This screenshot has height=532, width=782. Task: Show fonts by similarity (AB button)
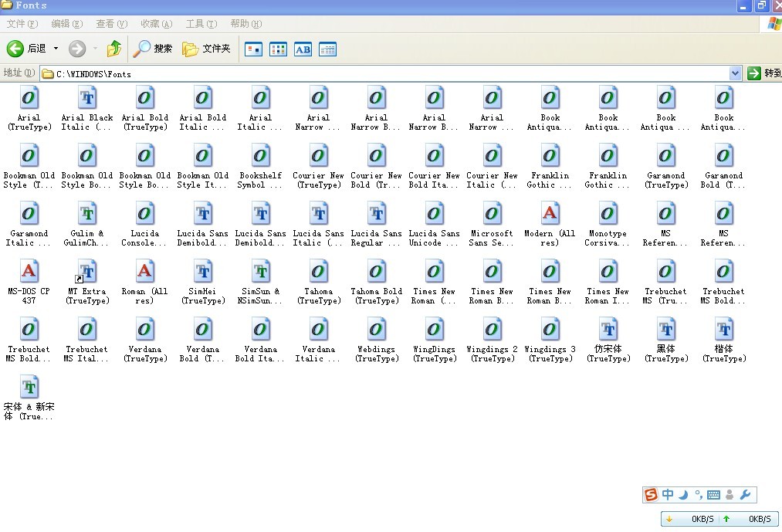click(303, 49)
